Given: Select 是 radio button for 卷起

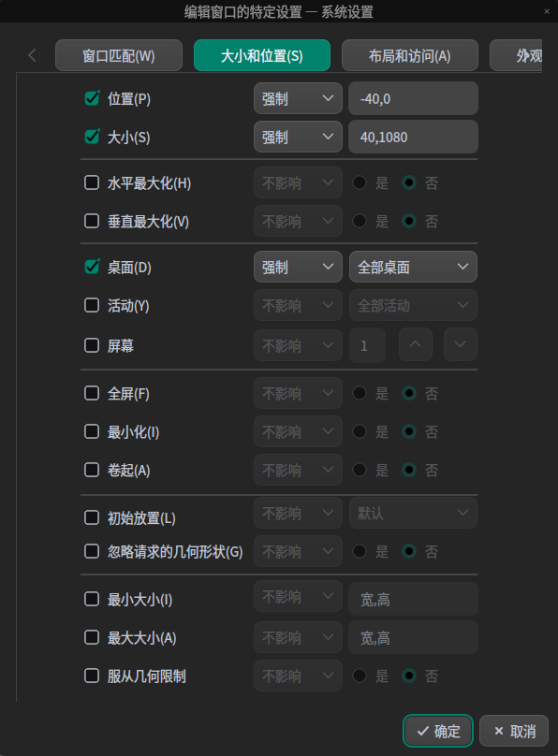Looking at the screenshot, I should [x=360, y=470].
